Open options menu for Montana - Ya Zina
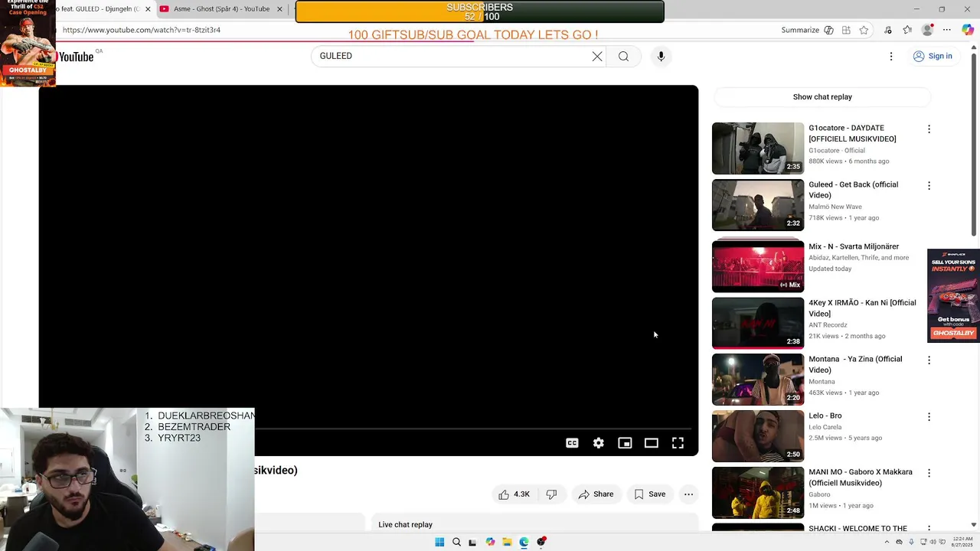 tap(929, 360)
